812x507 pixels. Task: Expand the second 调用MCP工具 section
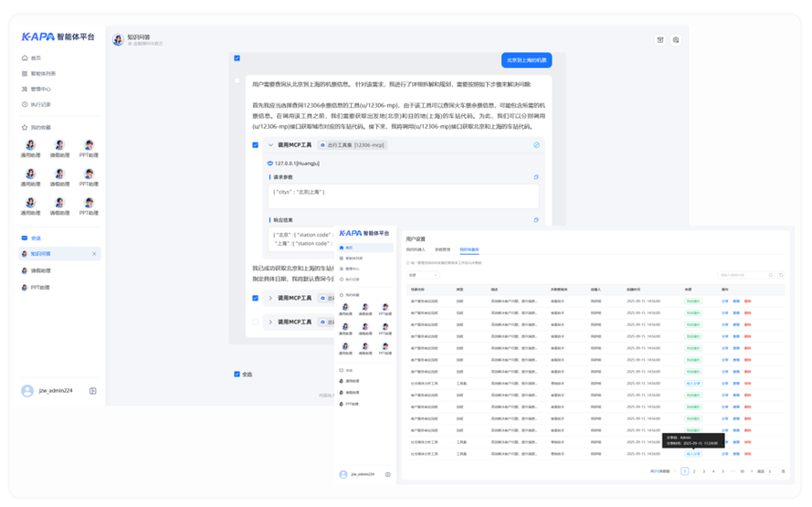[270, 322]
